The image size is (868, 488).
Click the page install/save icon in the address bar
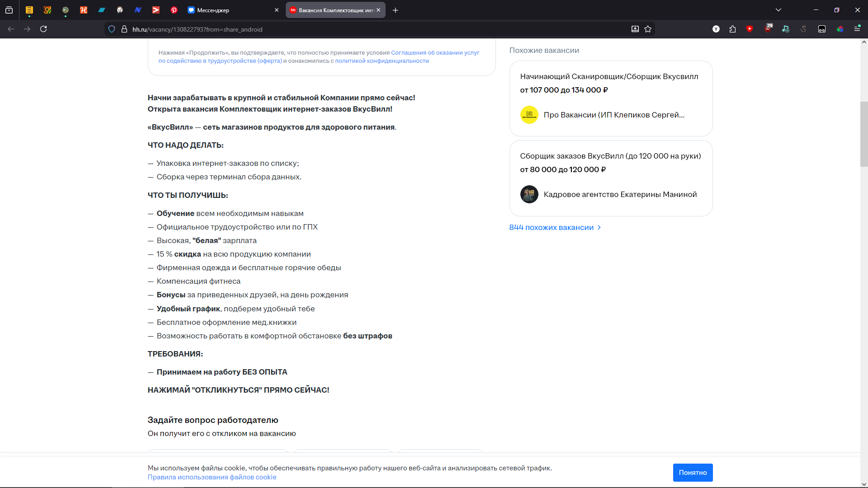[x=635, y=29]
